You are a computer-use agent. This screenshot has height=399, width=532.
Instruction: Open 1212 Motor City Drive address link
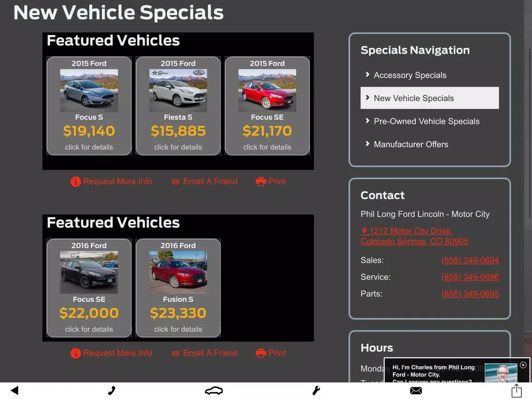tap(414, 236)
